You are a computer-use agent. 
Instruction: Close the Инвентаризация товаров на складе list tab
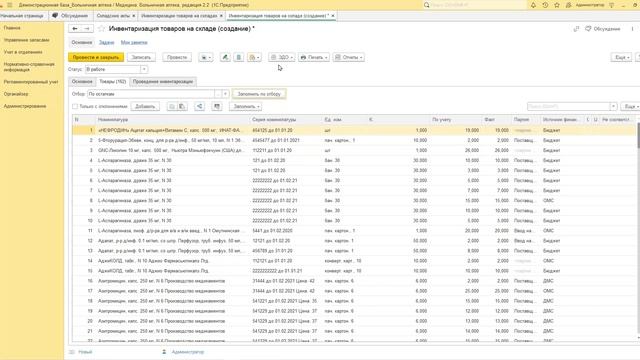pyautogui.click(x=221, y=16)
